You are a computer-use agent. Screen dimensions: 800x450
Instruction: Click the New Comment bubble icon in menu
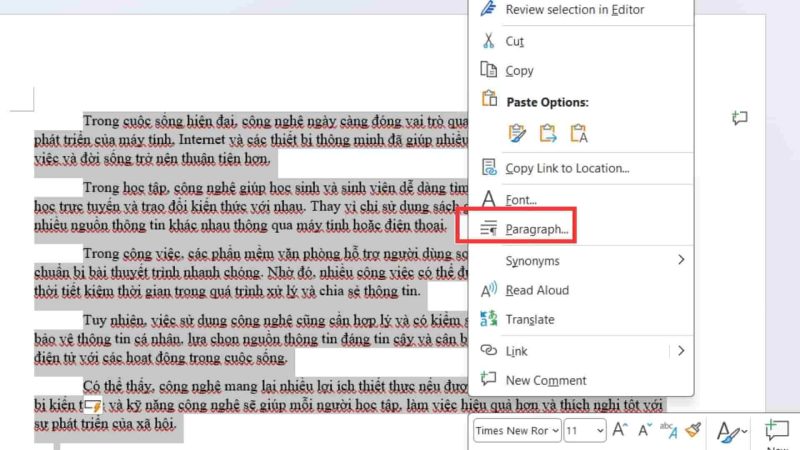click(488, 379)
